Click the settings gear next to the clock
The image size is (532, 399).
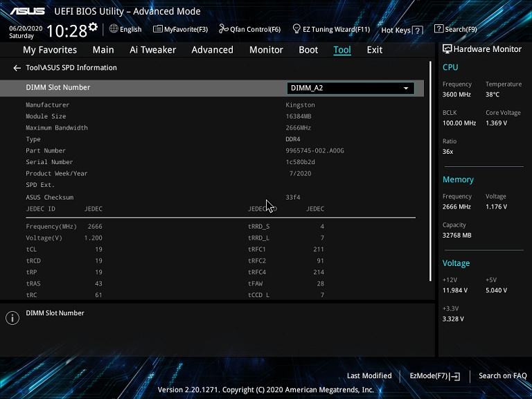tap(93, 27)
